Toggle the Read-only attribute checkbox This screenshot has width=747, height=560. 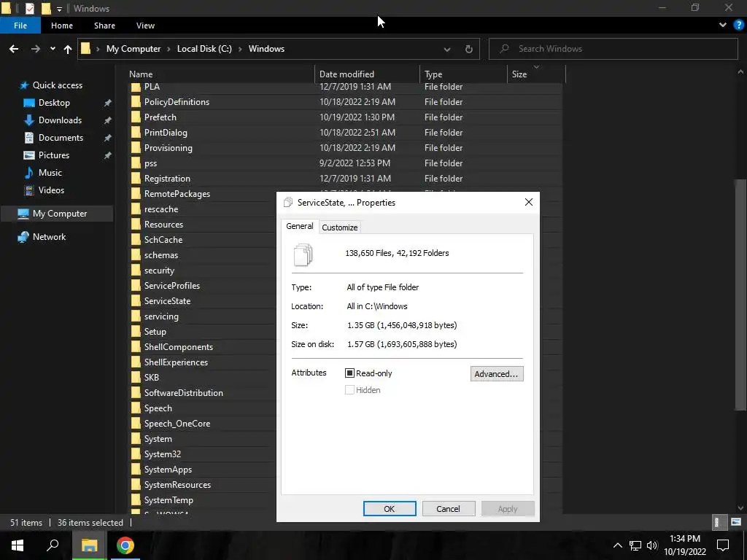click(x=349, y=373)
